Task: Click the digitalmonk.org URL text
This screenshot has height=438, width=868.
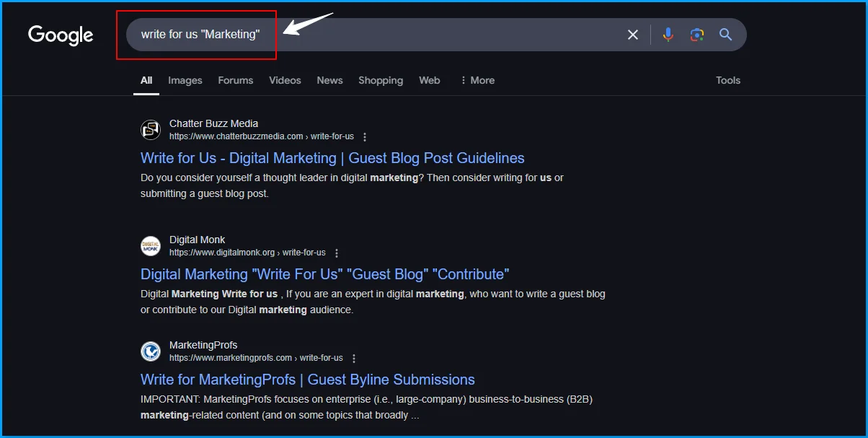Action: pos(247,253)
